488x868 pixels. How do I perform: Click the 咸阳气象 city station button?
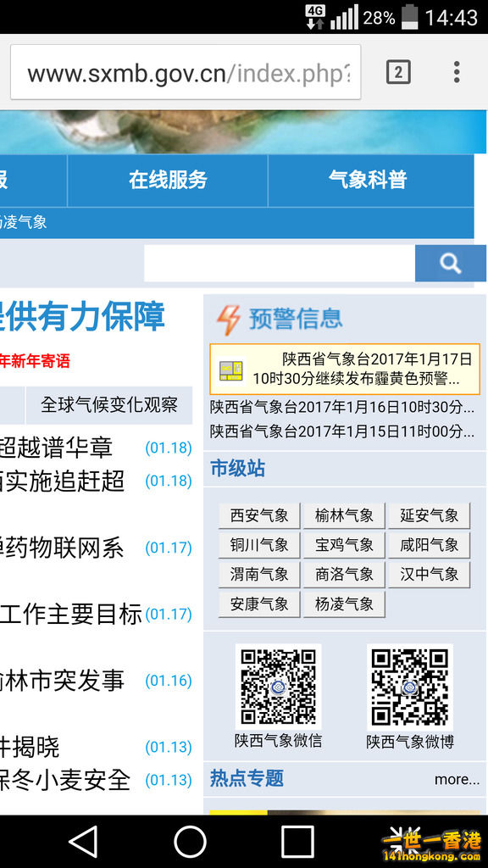(430, 545)
